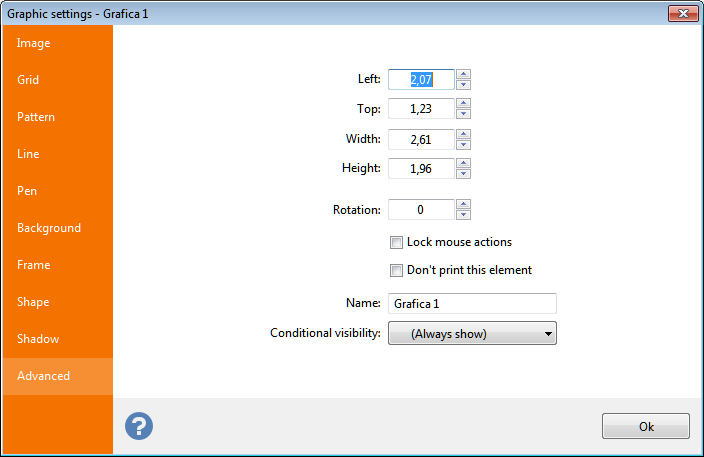Go to the Shadow tab
The image size is (704, 457).
click(x=38, y=339)
